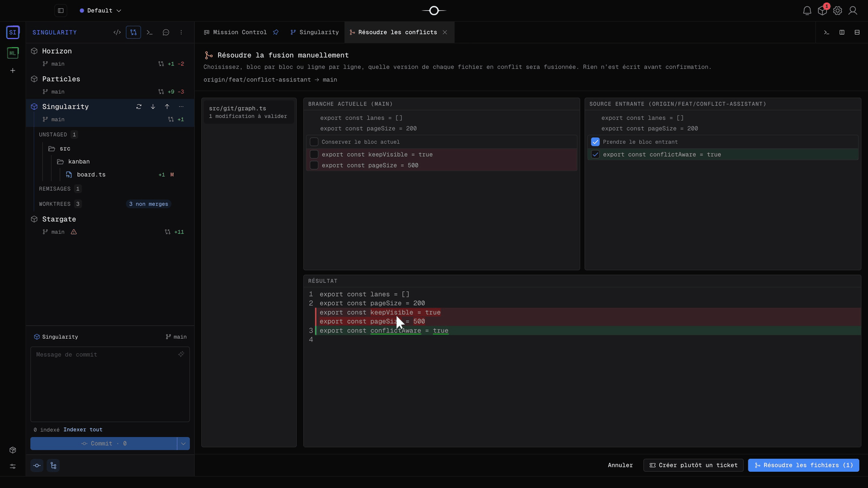Click the Commit button
868x488 pixels.
point(104,444)
